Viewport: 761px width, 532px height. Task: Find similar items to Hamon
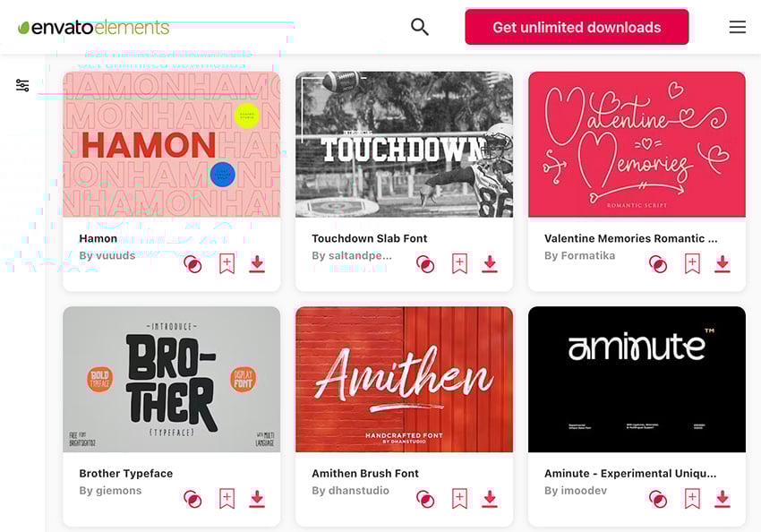coord(192,263)
